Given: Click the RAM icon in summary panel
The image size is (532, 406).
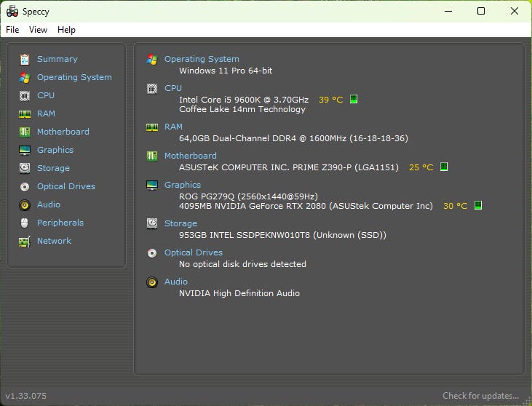Looking at the screenshot, I should [x=152, y=127].
